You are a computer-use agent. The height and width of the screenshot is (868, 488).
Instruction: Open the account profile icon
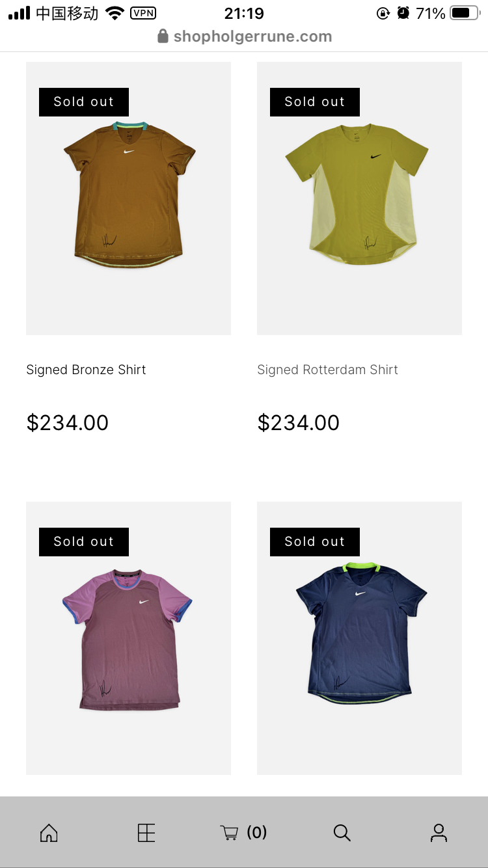(x=439, y=832)
